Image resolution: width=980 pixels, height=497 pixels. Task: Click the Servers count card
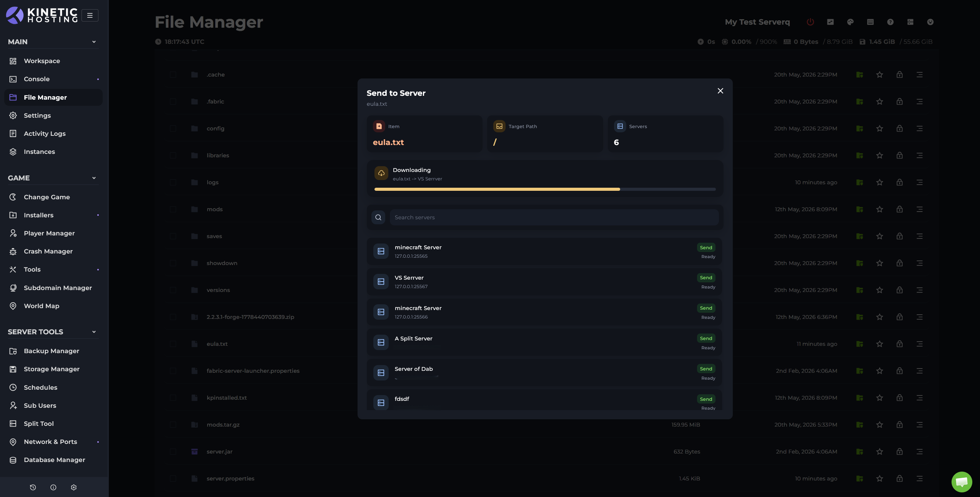coord(665,134)
